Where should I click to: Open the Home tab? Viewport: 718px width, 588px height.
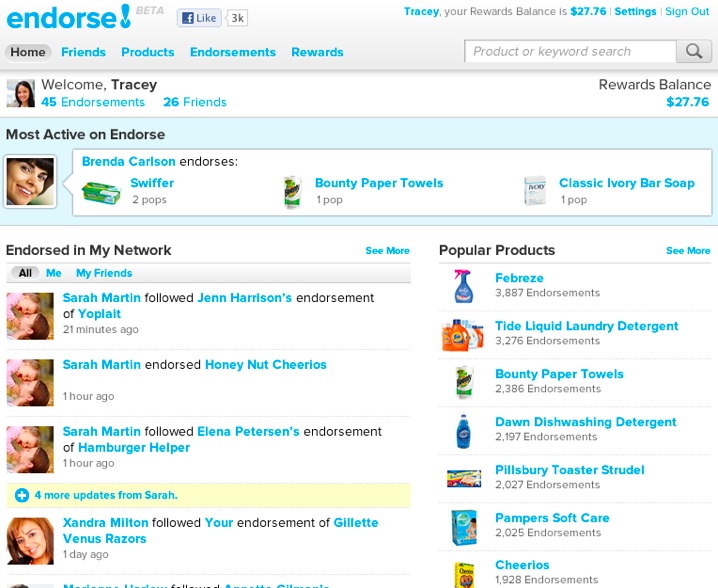point(28,52)
